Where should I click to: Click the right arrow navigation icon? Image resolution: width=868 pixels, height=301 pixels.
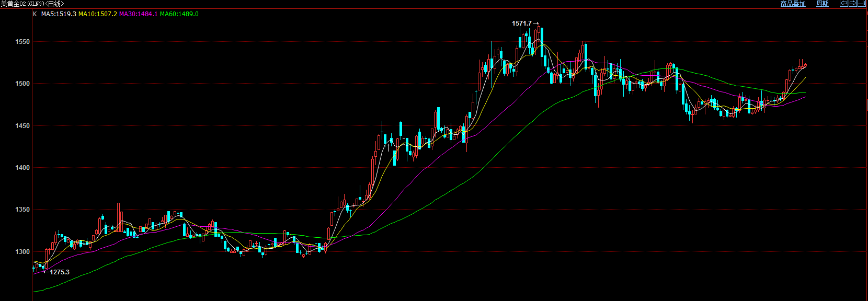(x=852, y=4)
